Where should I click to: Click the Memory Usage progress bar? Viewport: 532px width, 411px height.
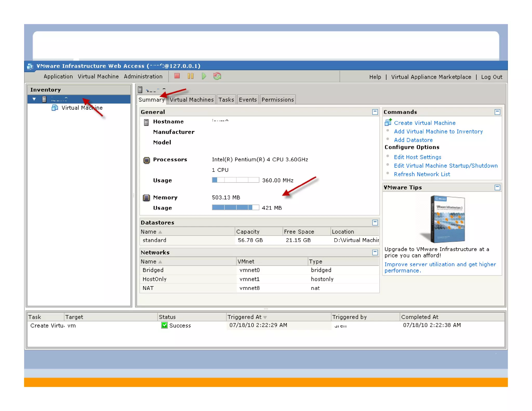(x=235, y=207)
